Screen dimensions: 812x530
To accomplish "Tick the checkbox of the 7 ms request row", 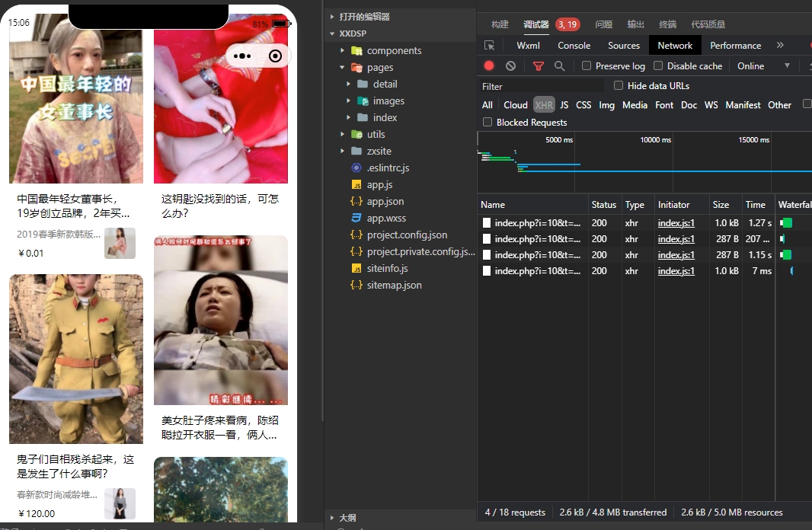I will tap(487, 271).
